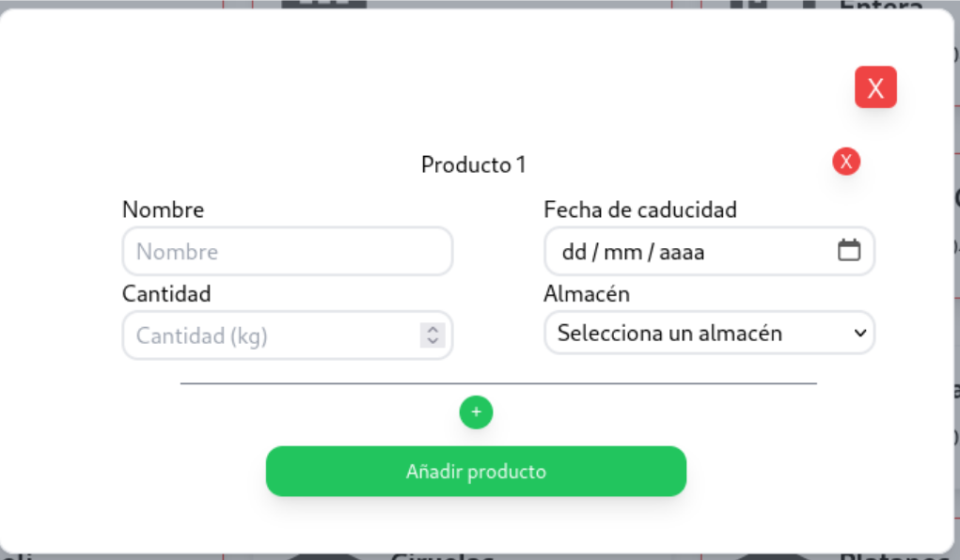The image size is (960, 560).
Task: Select the 'dd' day segment of the date
Action: point(574,252)
